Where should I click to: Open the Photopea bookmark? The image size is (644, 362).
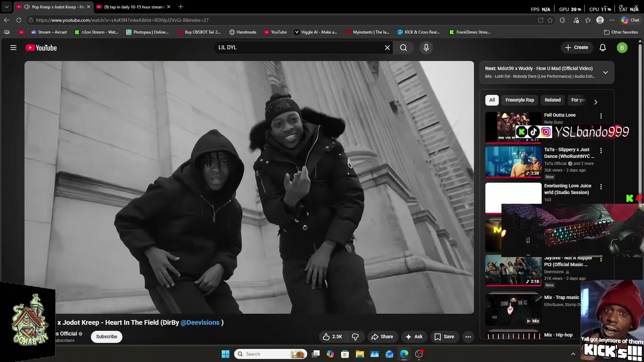tap(147, 32)
